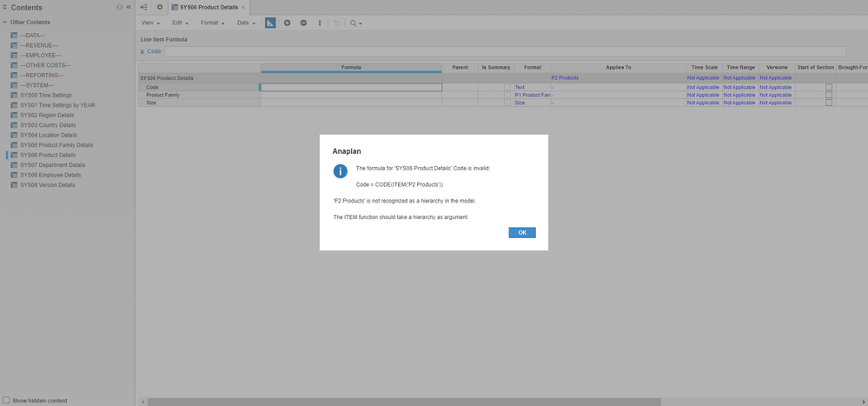Toggle the blueprint view icon
The image size is (868, 406).
coord(270,23)
